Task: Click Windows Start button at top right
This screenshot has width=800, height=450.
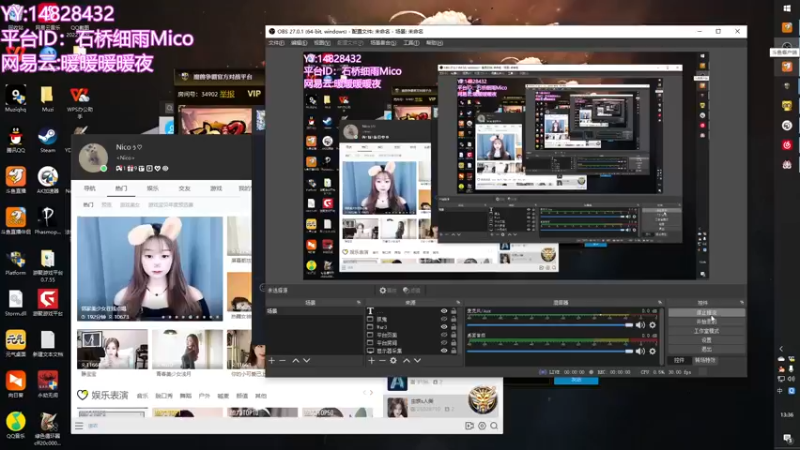Action: pyautogui.click(x=787, y=9)
